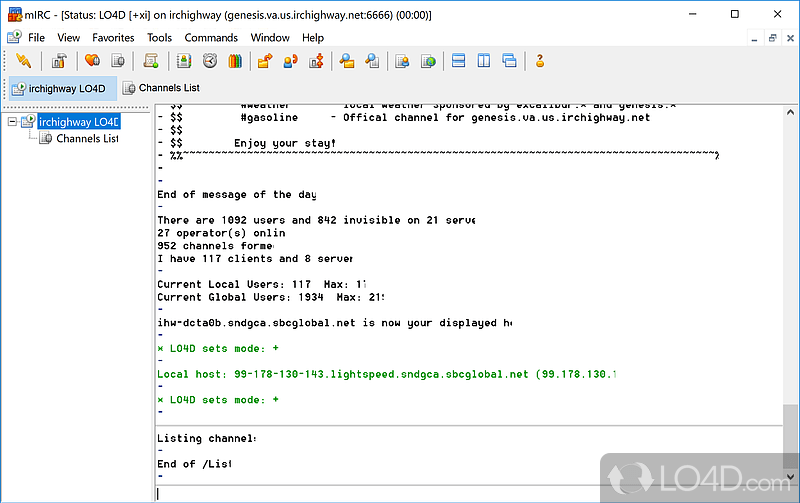Click 'End of message of the day' line

pyautogui.click(x=237, y=194)
